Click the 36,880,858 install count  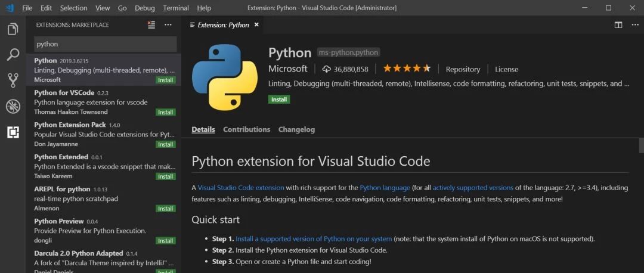(x=351, y=69)
